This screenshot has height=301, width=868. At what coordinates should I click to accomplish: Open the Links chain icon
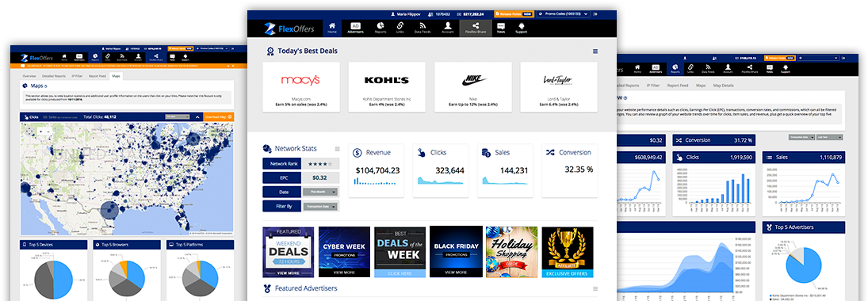[400, 28]
